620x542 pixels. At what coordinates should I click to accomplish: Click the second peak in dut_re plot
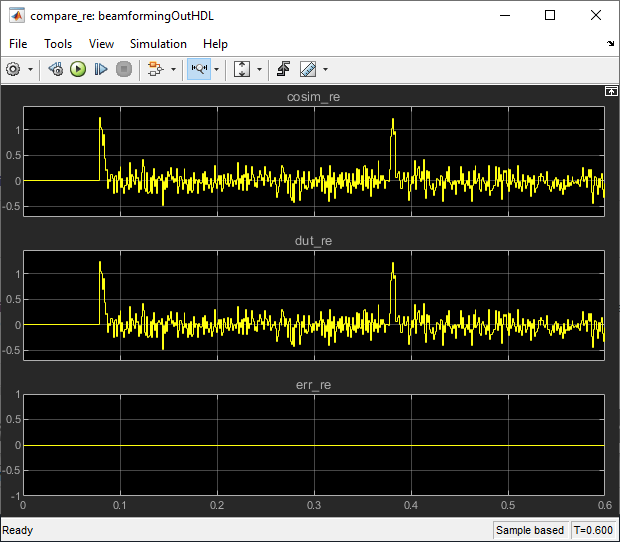click(x=393, y=264)
